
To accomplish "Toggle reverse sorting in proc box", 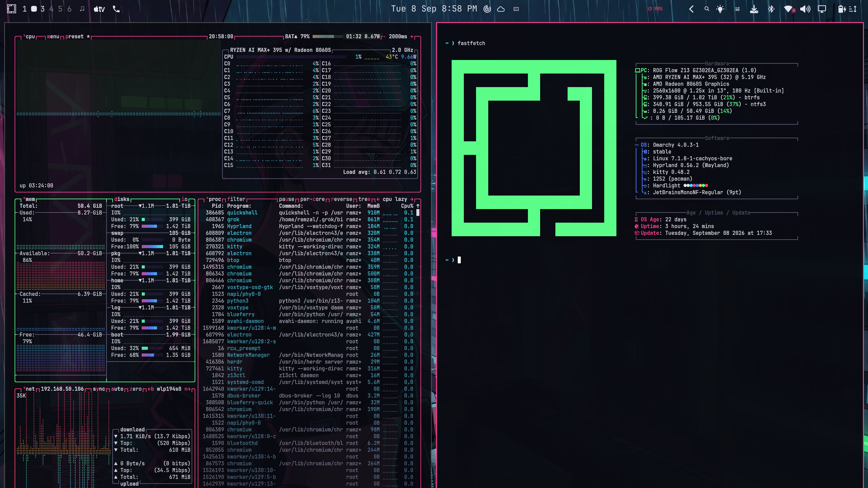I will click(341, 199).
